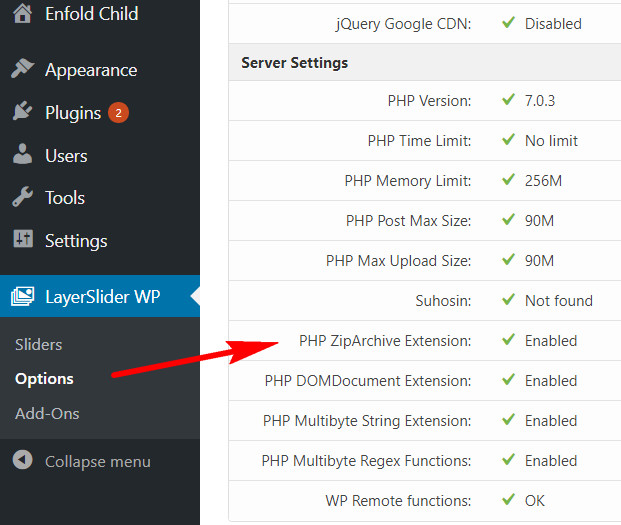
Task: Open the Appearance menu
Action: click(91, 70)
